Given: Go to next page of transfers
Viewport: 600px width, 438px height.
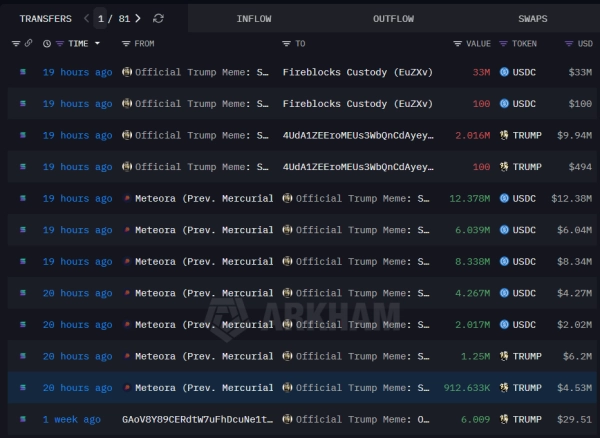Looking at the screenshot, I should pos(137,18).
